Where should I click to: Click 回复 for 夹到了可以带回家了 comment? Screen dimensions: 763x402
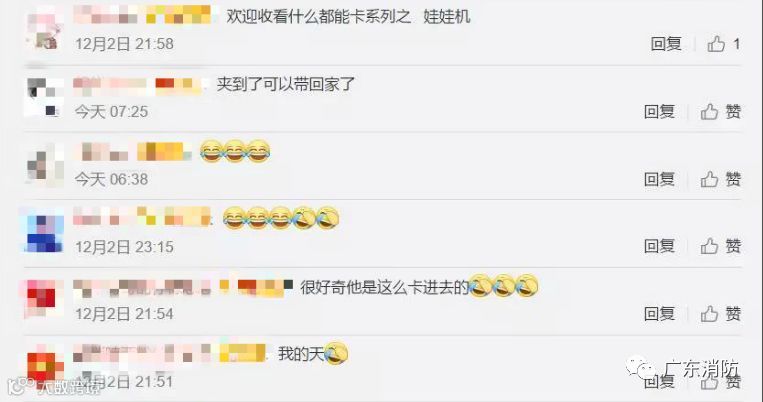click(x=659, y=111)
